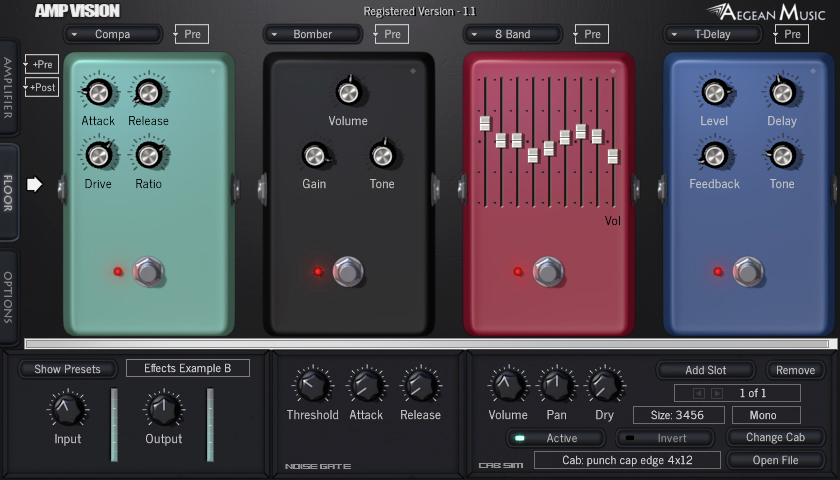
Task: Click the T-Delay pedal Feedback knob
Action: pyautogui.click(x=714, y=156)
